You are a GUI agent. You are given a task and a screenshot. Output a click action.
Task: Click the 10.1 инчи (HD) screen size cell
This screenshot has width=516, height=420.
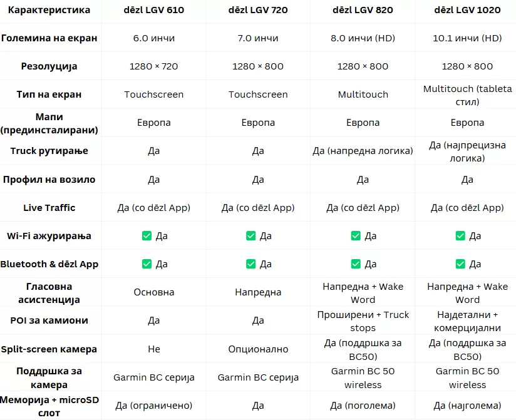coord(467,38)
